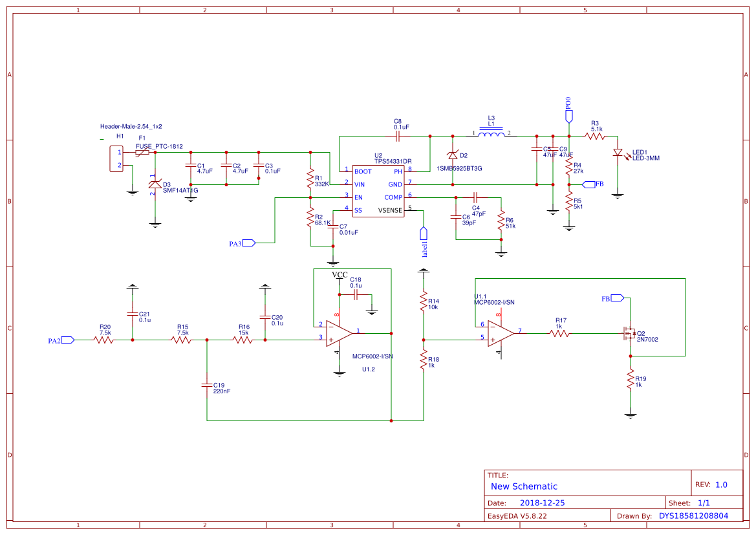Screen dimensions: 756x535
Task: Select the C4 47pF capacitor symbol
Action: tap(475, 197)
